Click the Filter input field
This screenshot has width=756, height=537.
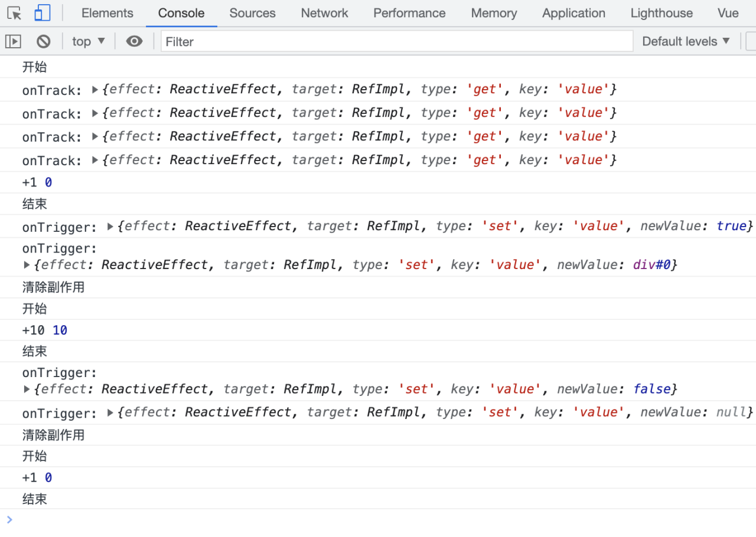coord(396,41)
